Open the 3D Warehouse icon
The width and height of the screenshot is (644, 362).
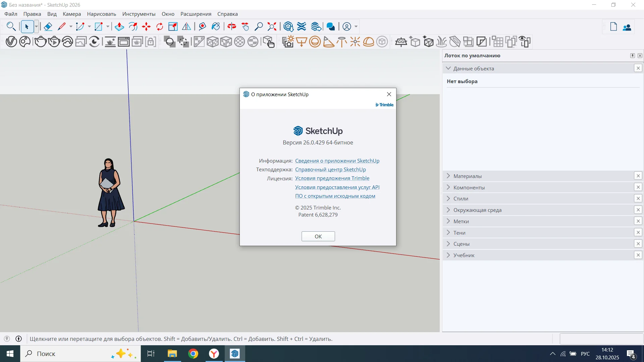click(288, 26)
